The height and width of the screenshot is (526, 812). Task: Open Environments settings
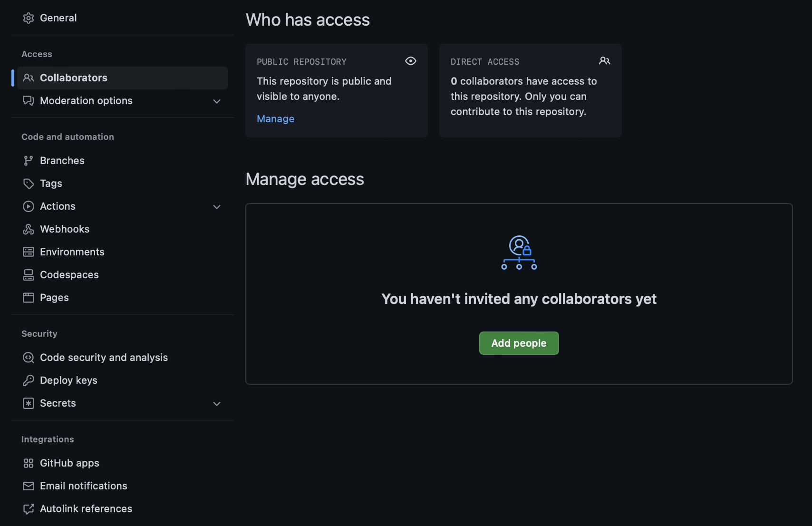(123, 252)
